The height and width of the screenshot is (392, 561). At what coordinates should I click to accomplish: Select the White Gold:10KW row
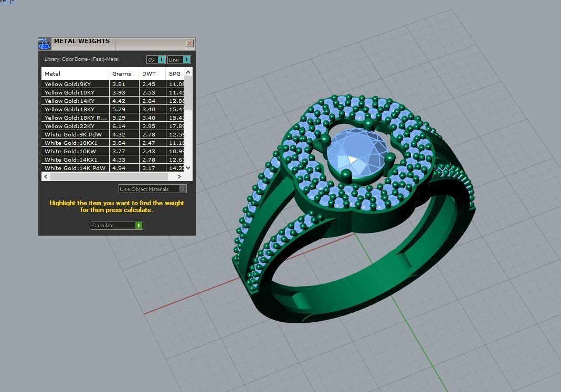(113, 151)
